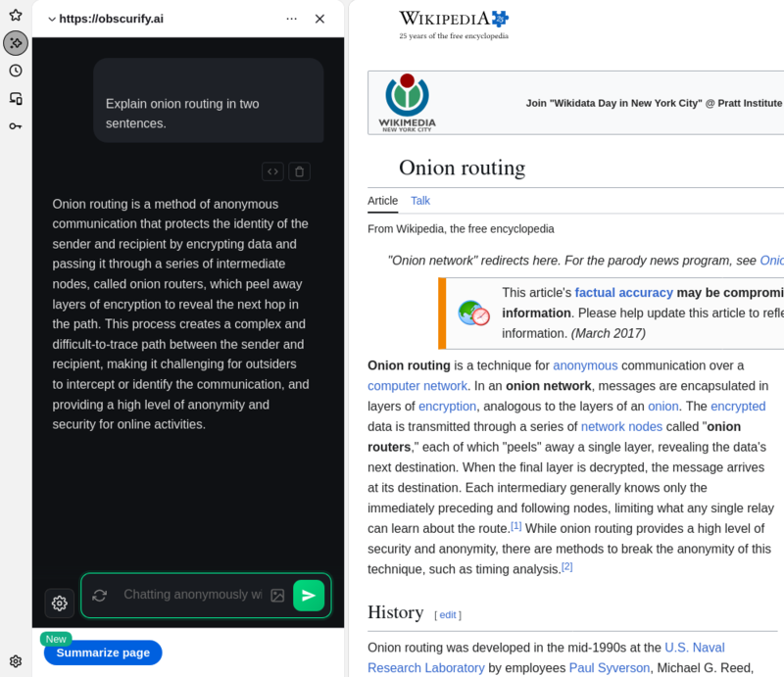The width and height of the screenshot is (784, 677).
Task: Open sidebar settings gear at bottom left
Action: click(16, 661)
